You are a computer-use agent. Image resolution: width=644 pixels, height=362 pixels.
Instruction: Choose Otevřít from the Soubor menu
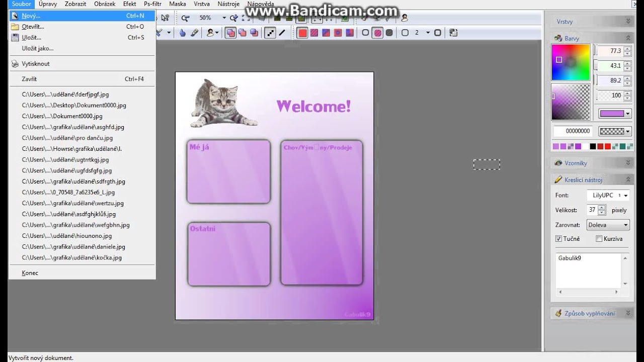click(83, 27)
